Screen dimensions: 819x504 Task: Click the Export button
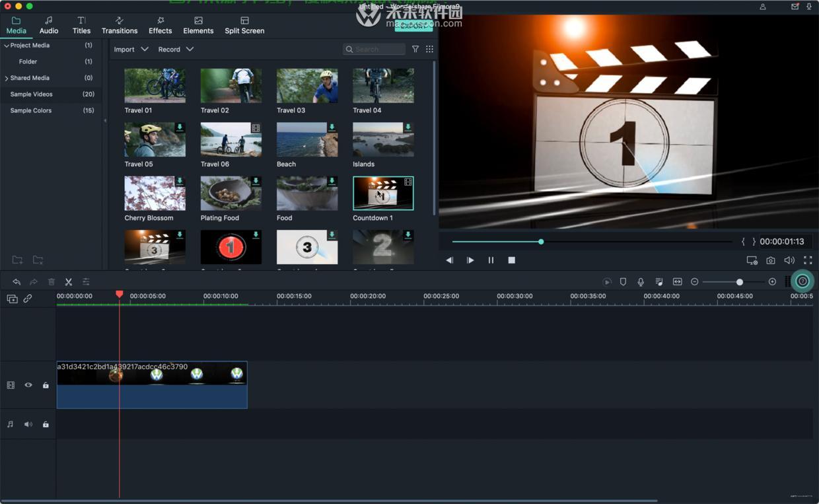pos(413,26)
